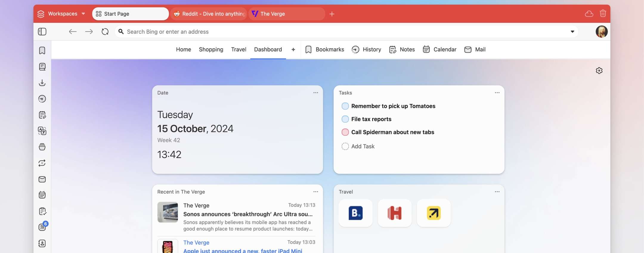Select the Start Page browser tab

click(131, 14)
